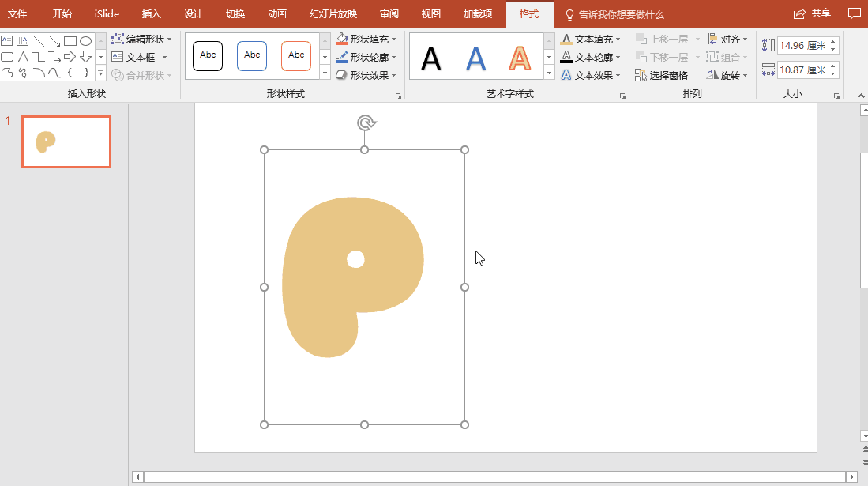Apply black A WordArt style
This screenshot has height=486, width=868.
point(431,58)
